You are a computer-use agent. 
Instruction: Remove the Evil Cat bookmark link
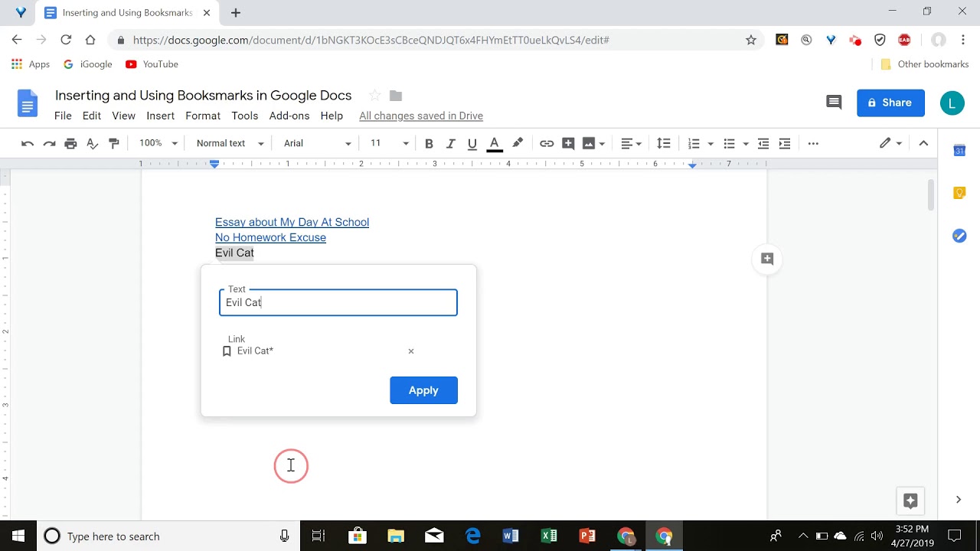point(411,351)
